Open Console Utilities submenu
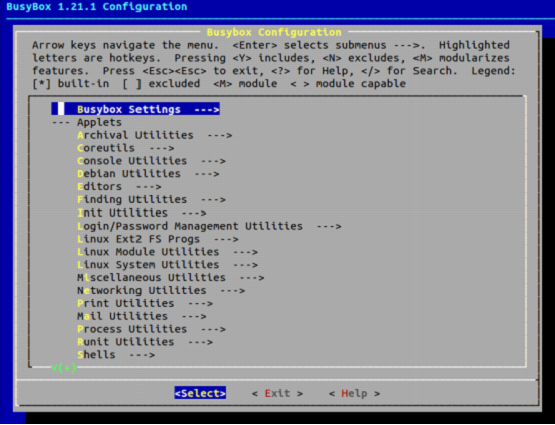Screen dimensions: 555x425 151,161
